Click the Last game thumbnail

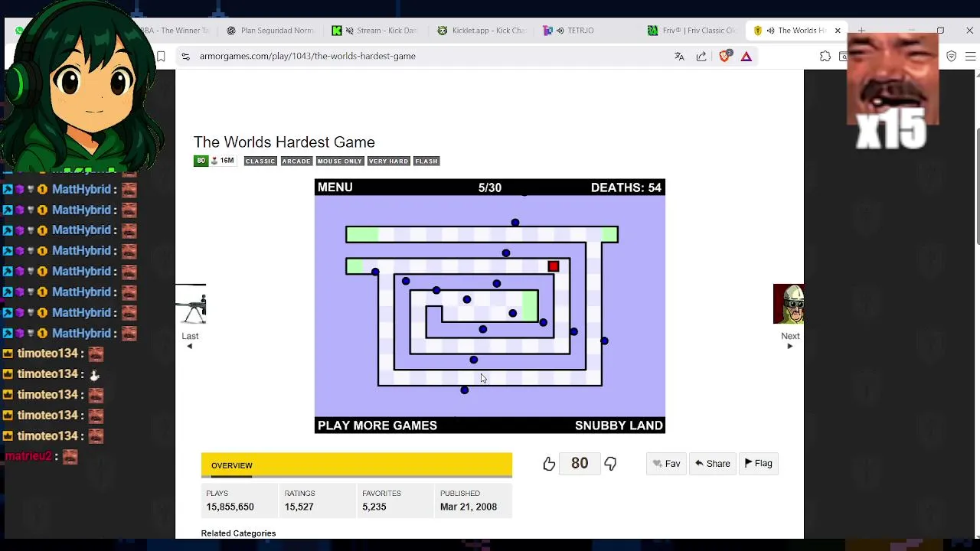tap(191, 305)
